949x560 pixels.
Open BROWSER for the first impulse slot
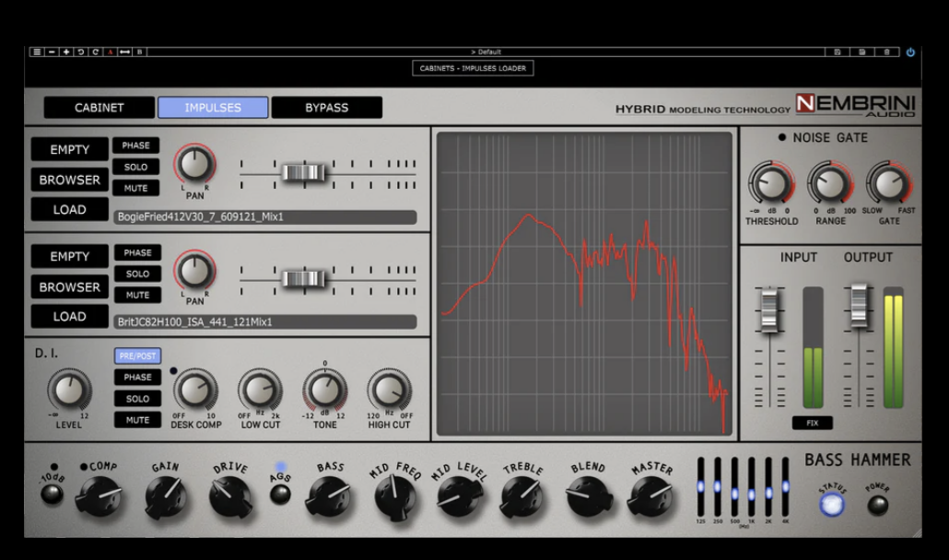[x=69, y=180]
